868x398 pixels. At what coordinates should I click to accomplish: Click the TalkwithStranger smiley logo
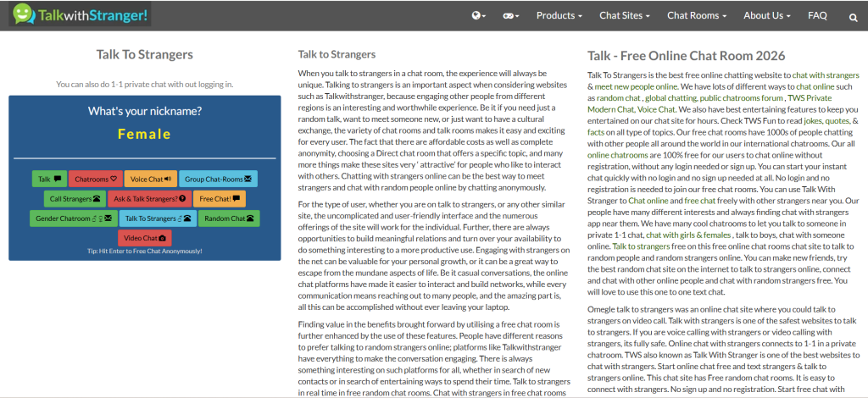pyautogui.click(x=25, y=14)
